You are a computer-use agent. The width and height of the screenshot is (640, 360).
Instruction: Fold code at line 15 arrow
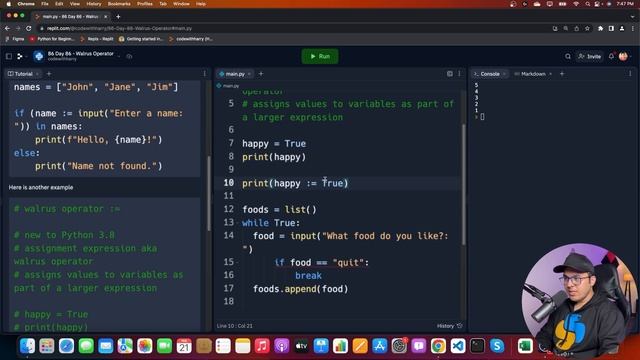238,262
